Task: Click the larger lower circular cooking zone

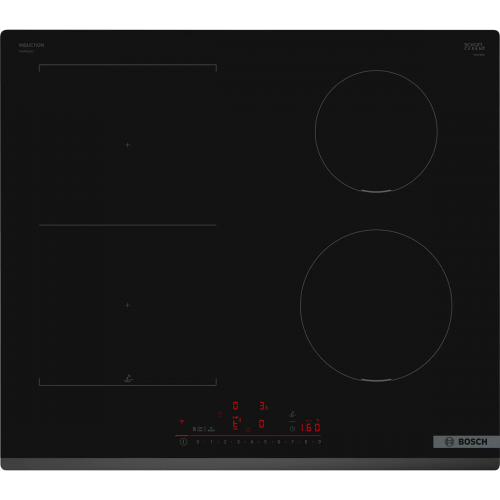Action: (376, 305)
